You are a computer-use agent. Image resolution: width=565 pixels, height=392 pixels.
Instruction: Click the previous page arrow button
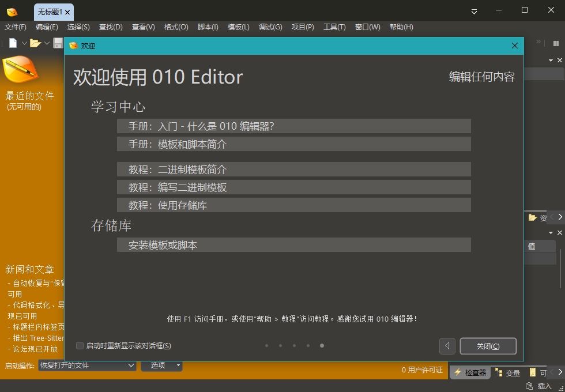447,346
